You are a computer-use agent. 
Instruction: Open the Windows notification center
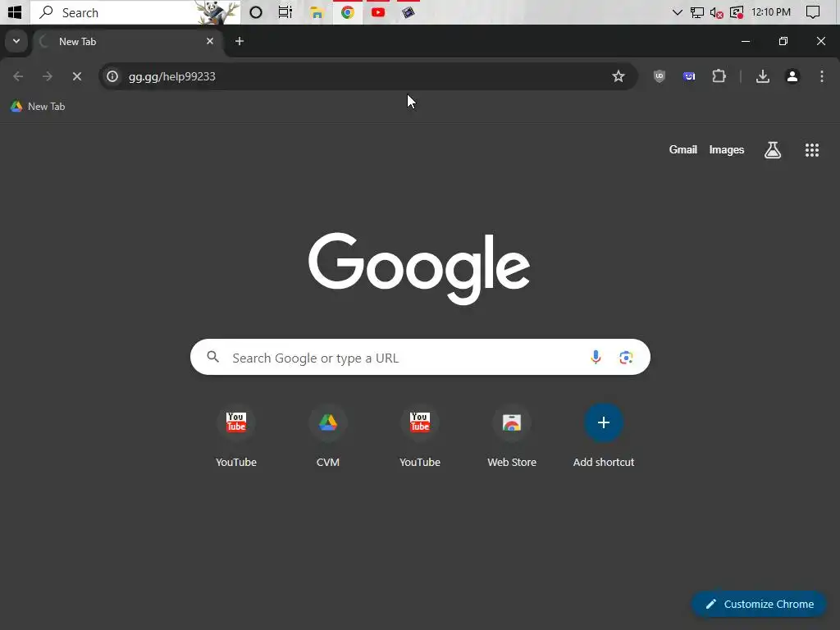[x=813, y=11]
